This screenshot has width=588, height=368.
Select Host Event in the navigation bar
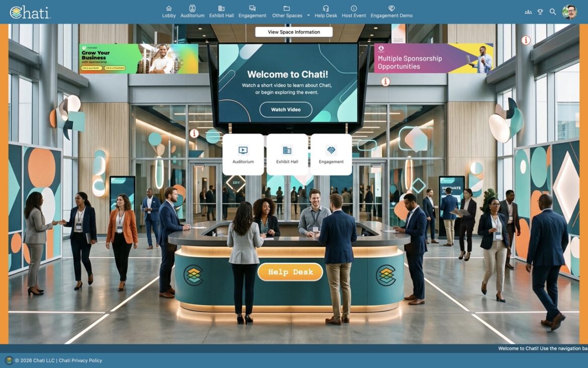coord(353,12)
